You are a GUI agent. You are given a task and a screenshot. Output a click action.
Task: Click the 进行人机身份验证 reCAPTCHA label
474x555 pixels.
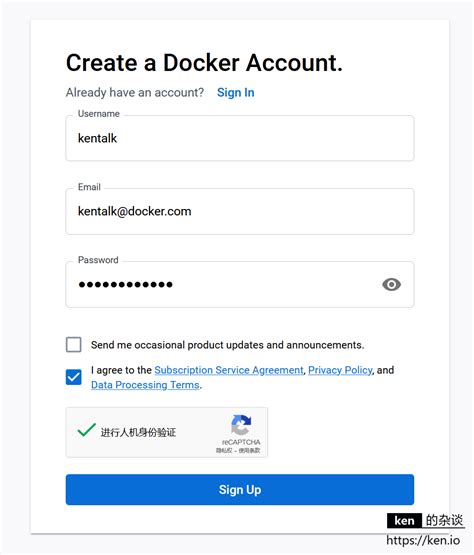click(x=138, y=432)
